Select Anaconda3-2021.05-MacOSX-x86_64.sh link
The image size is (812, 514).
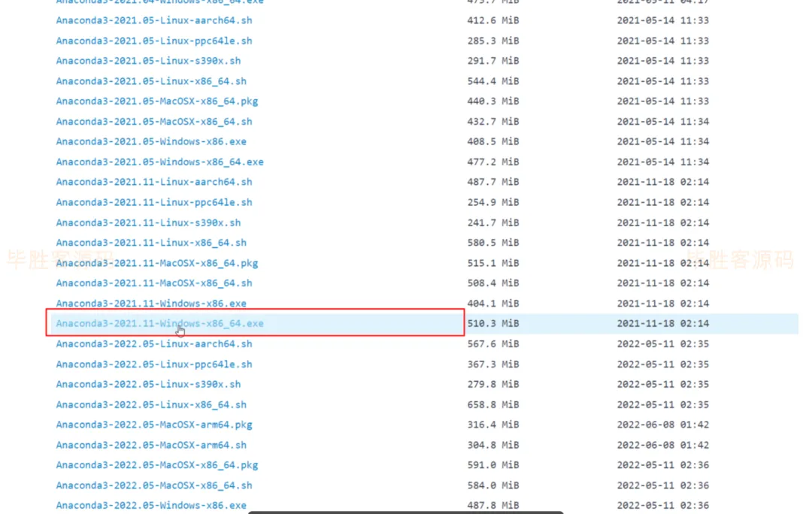(x=154, y=122)
